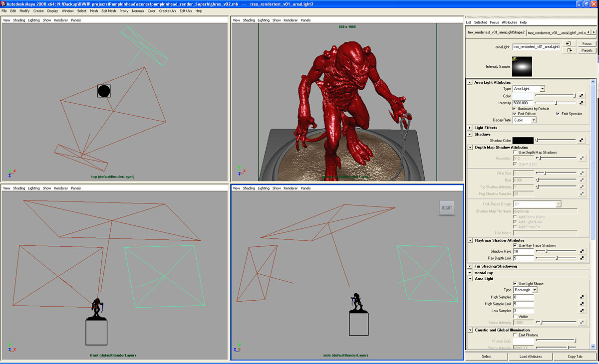Viewport: 599px width, 364px height.
Task: Disable Use Ray Trace Shadows
Action: coord(515,245)
